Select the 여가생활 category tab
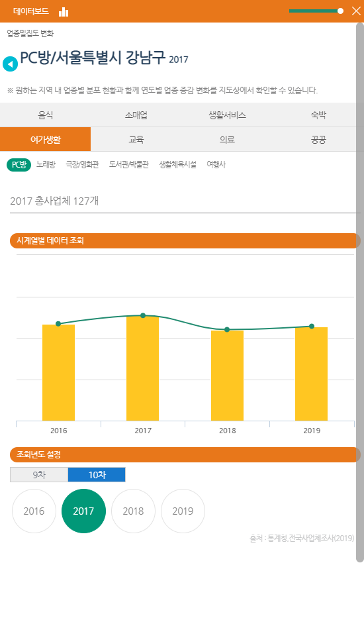The width and height of the screenshot is (364, 624). [x=46, y=139]
